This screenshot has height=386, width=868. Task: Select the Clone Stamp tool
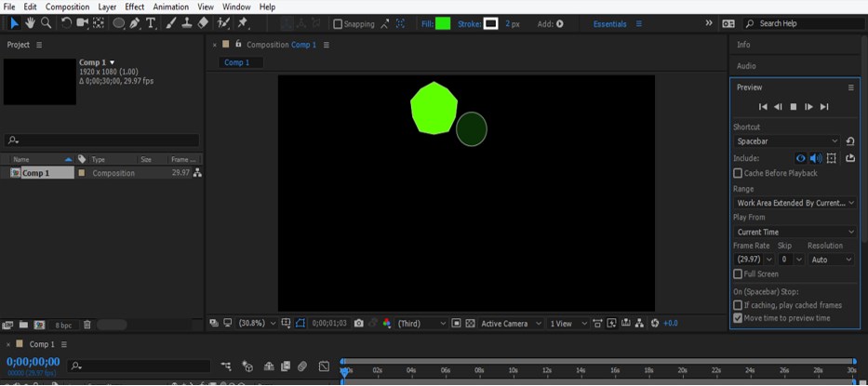coord(187,23)
